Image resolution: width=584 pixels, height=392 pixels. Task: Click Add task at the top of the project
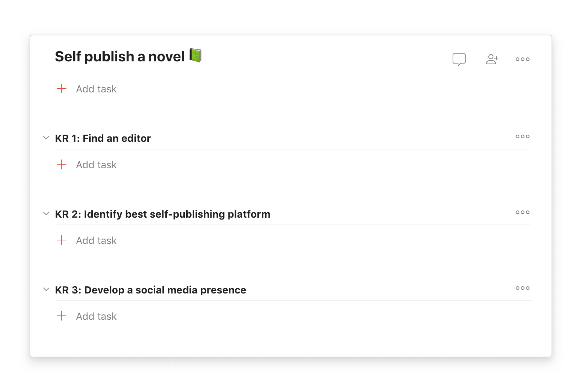point(96,88)
